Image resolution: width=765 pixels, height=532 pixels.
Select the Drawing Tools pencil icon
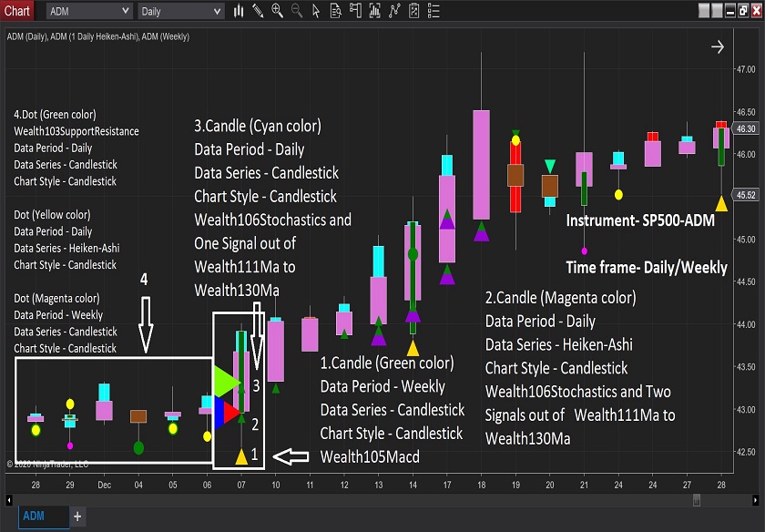258,11
